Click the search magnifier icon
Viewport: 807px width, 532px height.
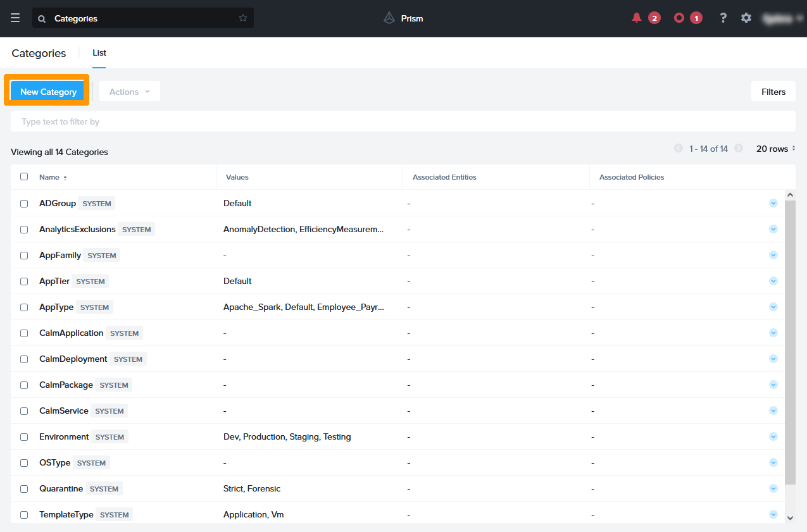pyautogui.click(x=41, y=18)
